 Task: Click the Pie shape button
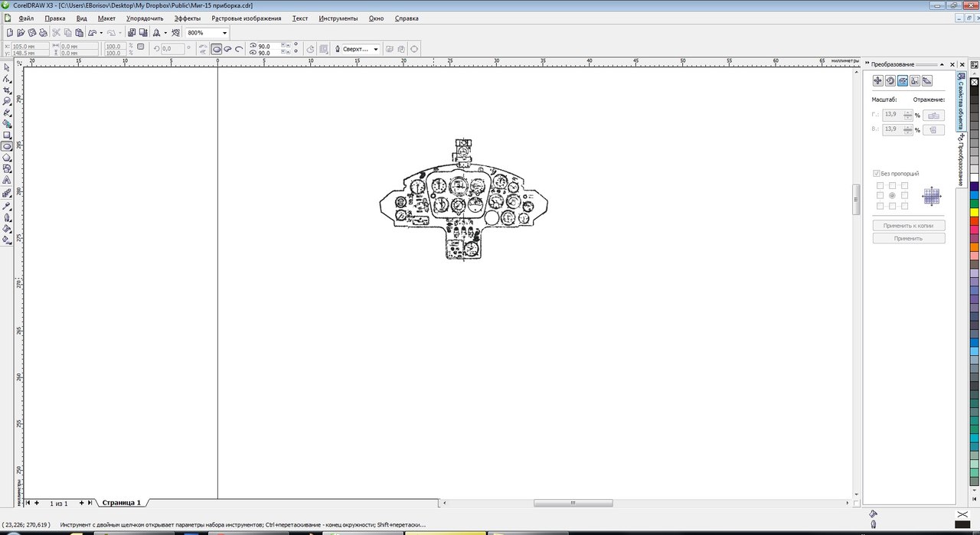coord(227,49)
